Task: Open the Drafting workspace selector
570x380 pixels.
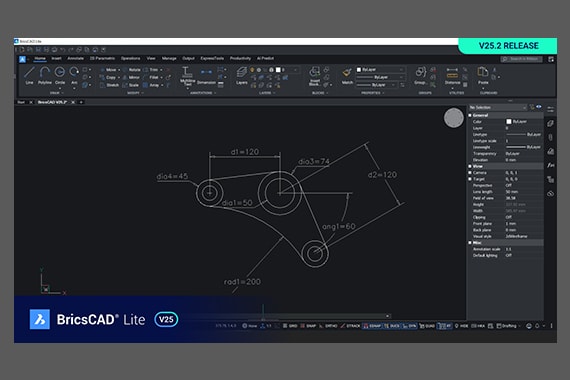Action: (x=509, y=326)
